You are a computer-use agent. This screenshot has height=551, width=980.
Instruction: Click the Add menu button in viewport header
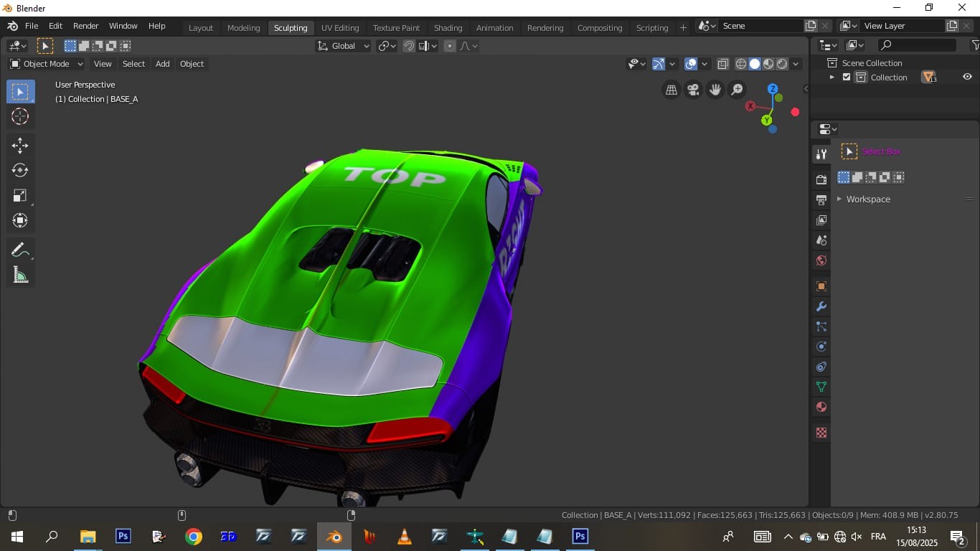coord(163,64)
